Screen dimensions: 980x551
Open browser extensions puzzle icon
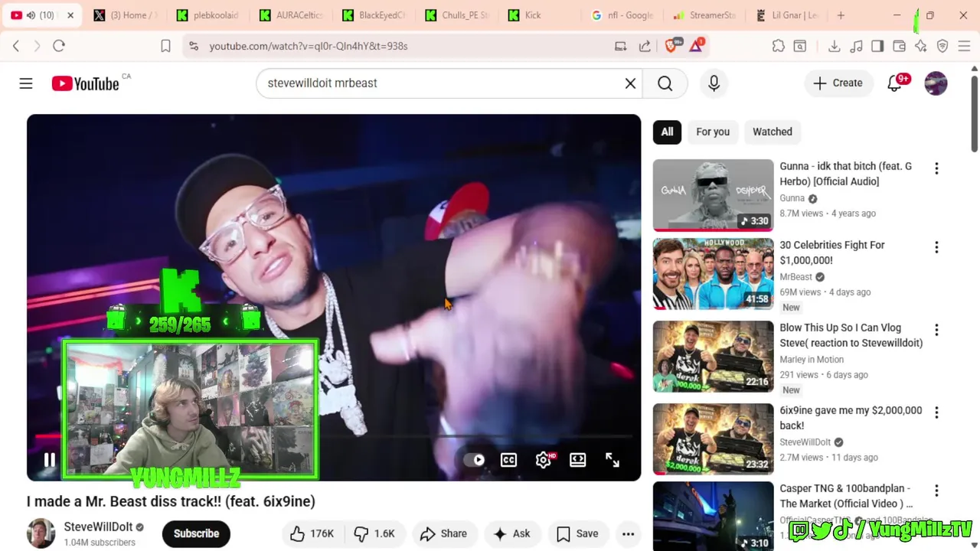coord(779,46)
